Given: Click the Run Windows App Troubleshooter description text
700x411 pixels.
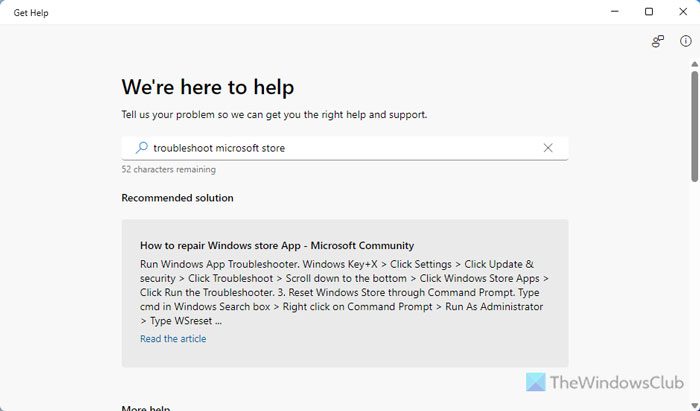Looking at the screenshot, I should click(x=344, y=292).
